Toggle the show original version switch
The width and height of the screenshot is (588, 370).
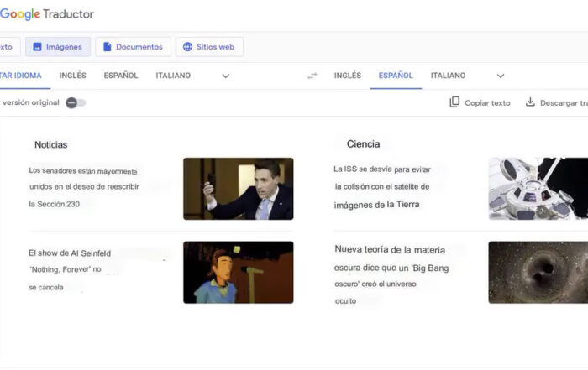(76, 102)
